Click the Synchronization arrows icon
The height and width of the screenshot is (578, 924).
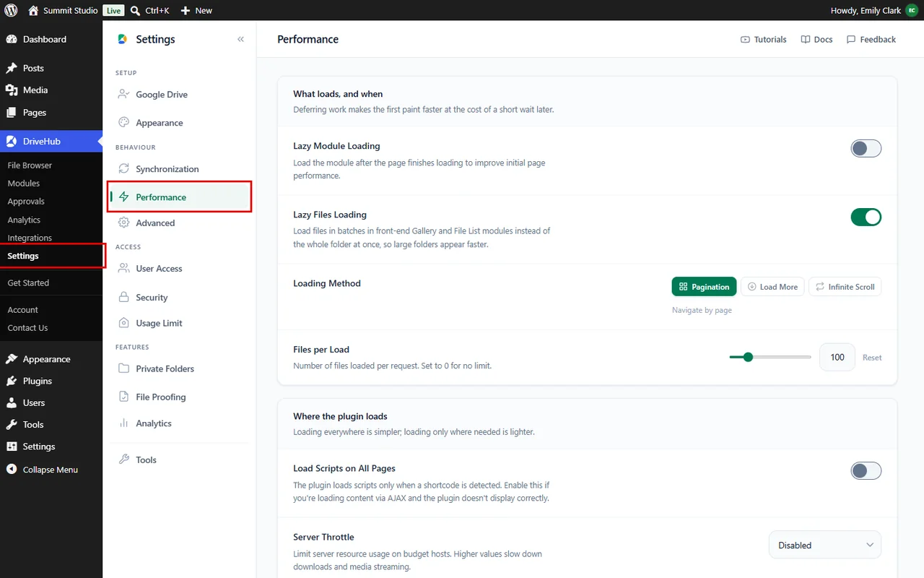[x=123, y=169]
